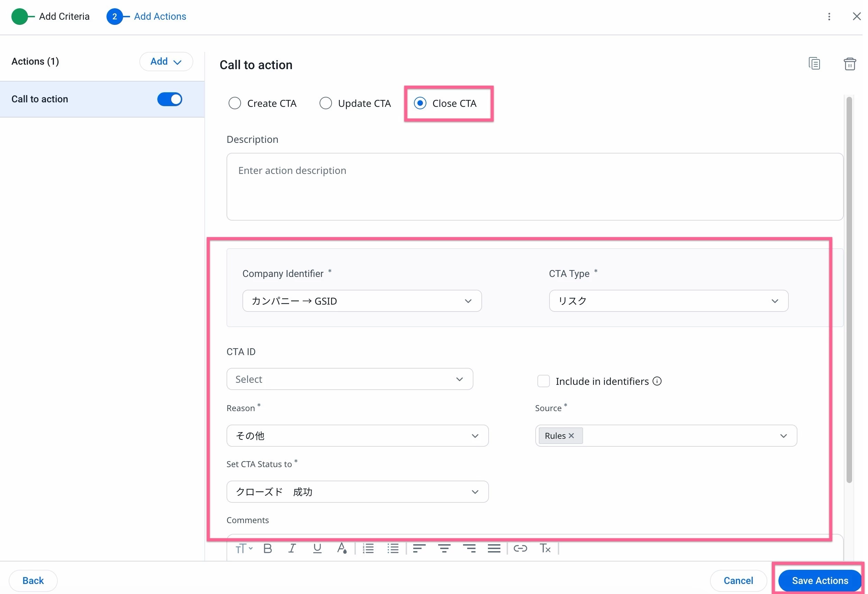The image size is (868, 594).
Task: Justify comment text
Action: tap(494, 548)
